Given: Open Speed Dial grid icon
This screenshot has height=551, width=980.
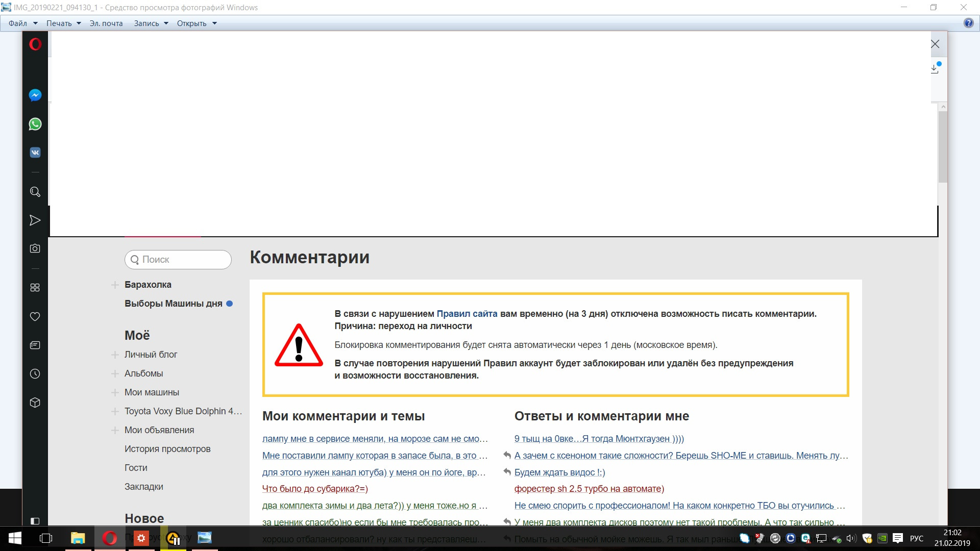Looking at the screenshot, I should (35, 288).
